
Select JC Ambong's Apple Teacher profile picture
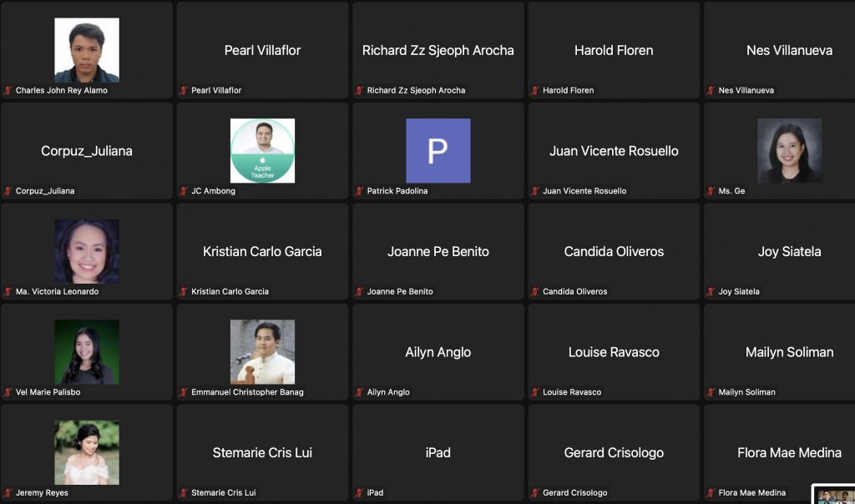(x=262, y=151)
